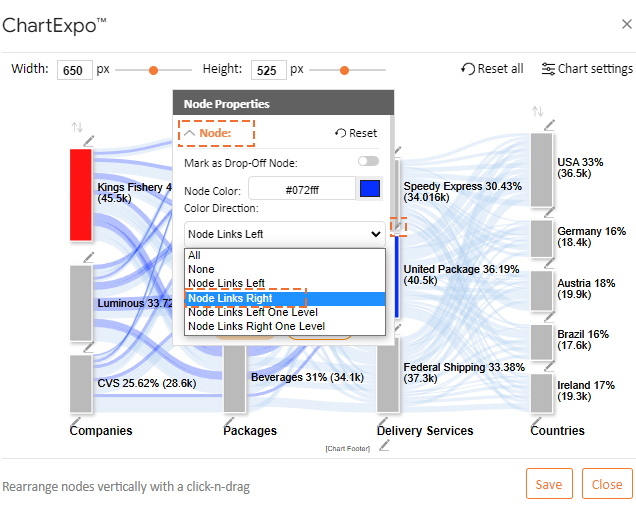Select the None option in dropdown

tap(285, 269)
